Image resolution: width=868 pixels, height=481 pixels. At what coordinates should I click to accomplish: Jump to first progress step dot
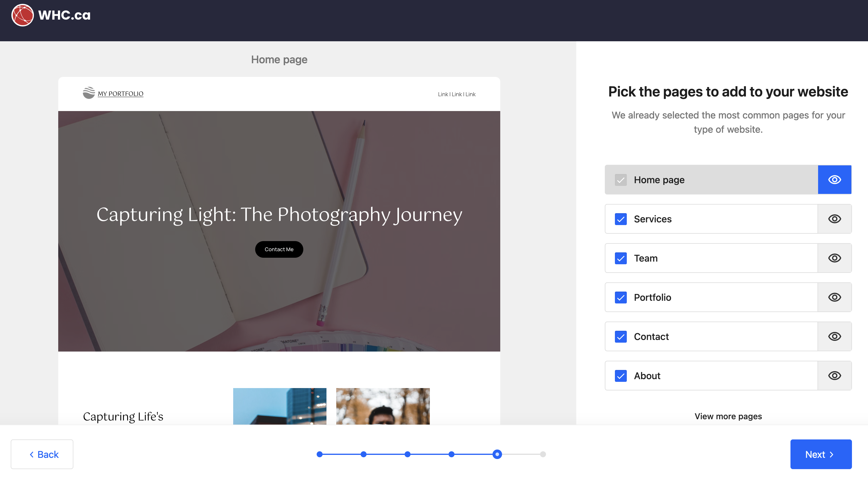point(319,454)
